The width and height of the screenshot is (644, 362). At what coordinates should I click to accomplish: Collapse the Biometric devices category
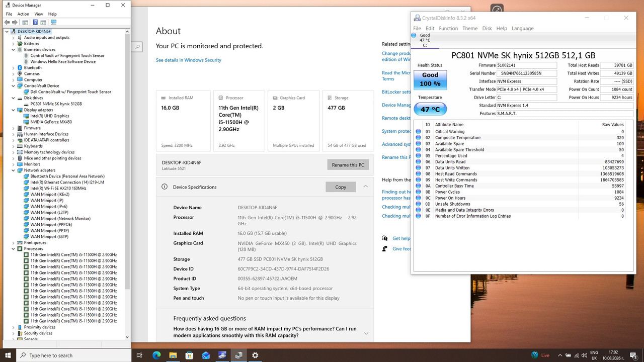pyautogui.click(x=14, y=50)
